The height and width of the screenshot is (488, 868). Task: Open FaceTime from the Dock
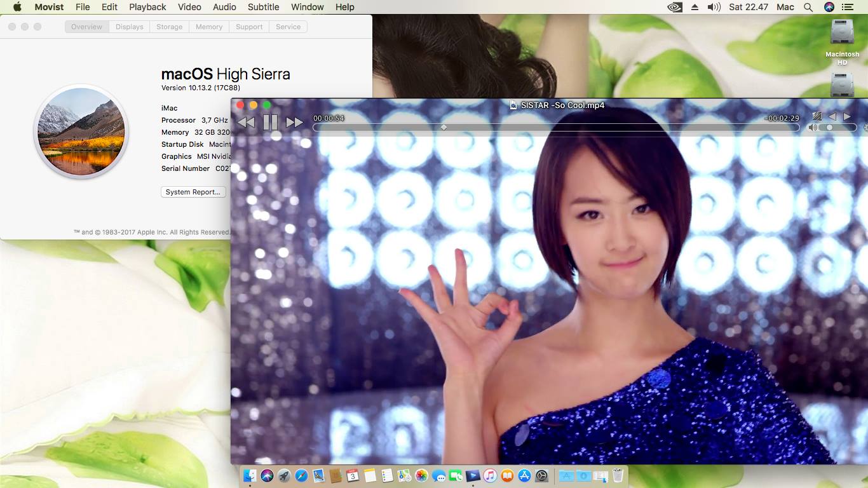tap(456, 475)
